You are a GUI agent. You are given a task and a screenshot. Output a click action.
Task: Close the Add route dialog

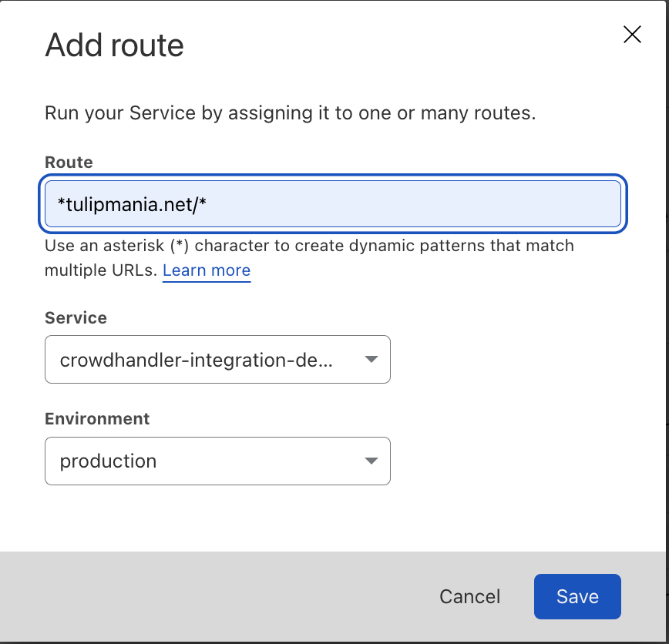[x=632, y=35]
